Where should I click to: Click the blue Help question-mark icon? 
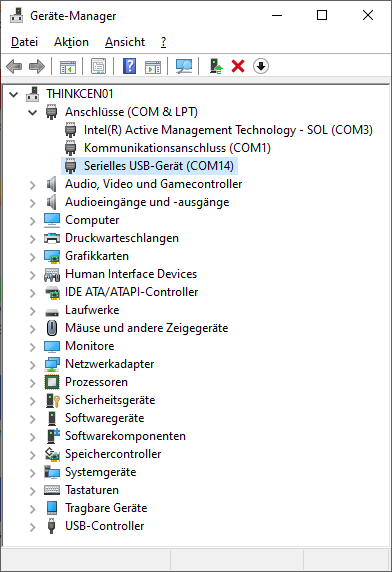click(129, 66)
